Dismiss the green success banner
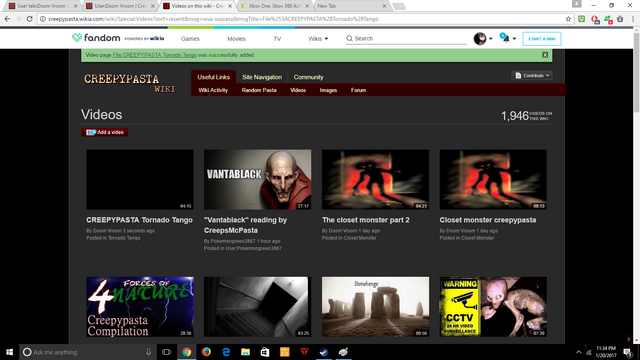This screenshot has width=640, height=360. (x=545, y=55)
